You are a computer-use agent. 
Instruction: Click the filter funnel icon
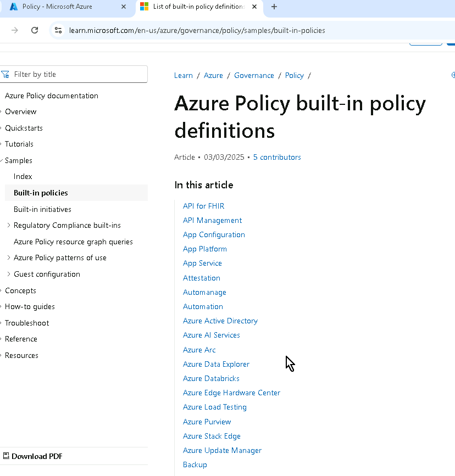[5, 74]
